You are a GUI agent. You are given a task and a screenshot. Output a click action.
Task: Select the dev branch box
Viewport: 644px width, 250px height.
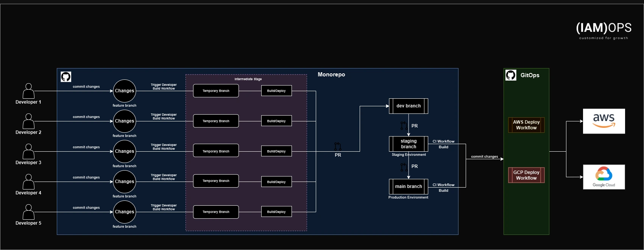(x=409, y=106)
